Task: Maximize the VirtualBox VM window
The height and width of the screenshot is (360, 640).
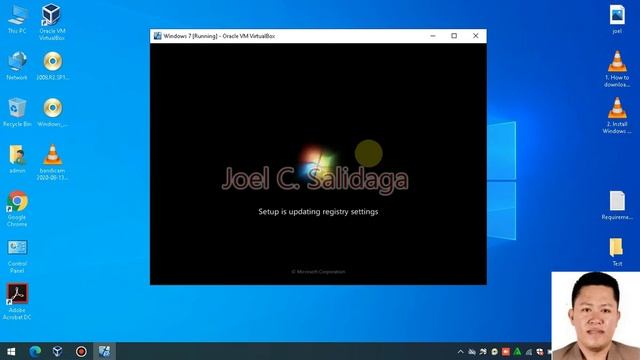Action: click(x=454, y=36)
